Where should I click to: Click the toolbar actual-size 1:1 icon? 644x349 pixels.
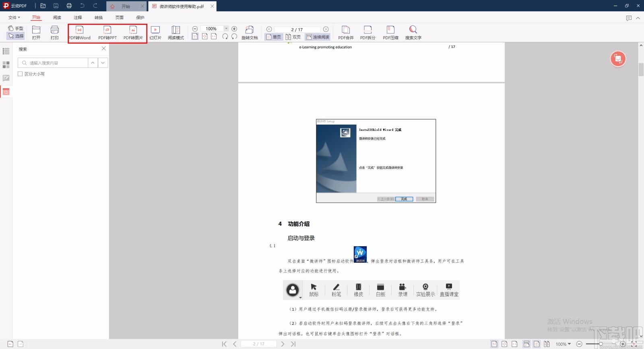tap(195, 36)
